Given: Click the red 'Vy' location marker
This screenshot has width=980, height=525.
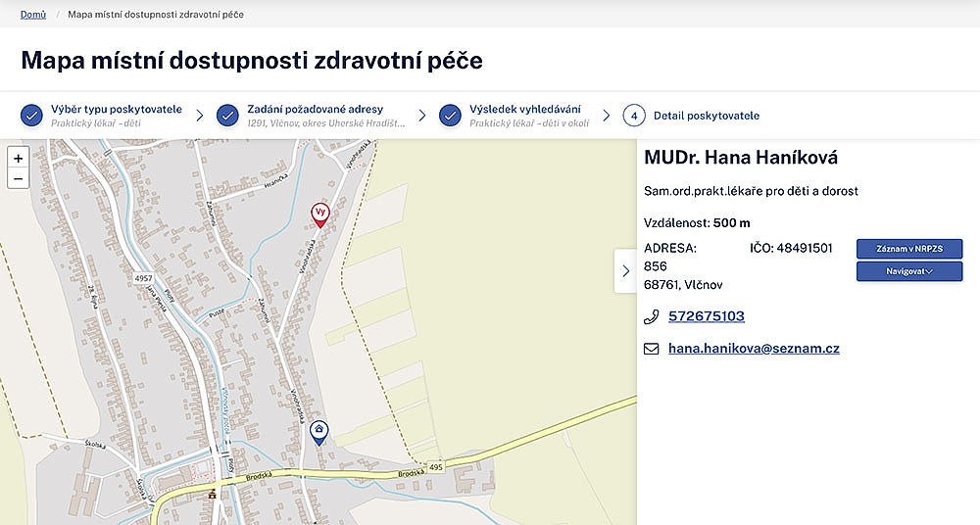Looking at the screenshot, I should coord(320,215).
